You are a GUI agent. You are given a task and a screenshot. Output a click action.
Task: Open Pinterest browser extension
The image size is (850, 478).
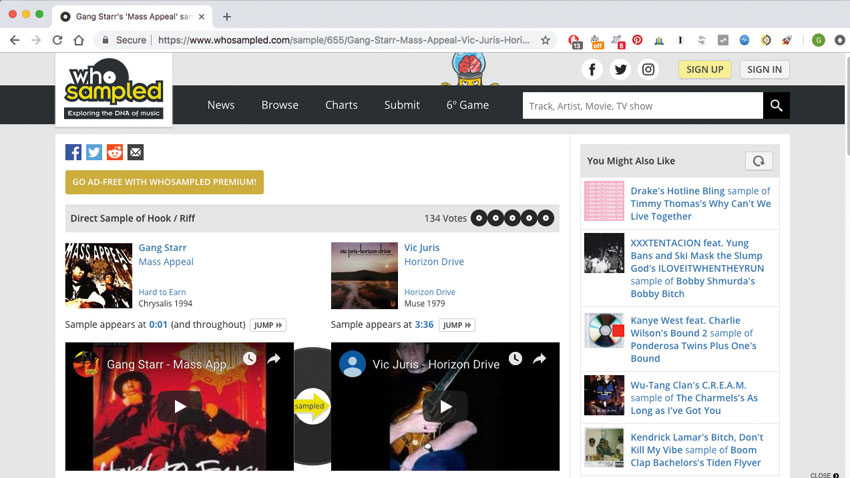pos(638,40)
